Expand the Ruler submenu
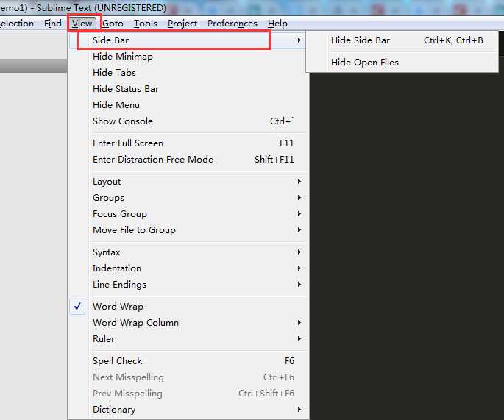 pyautogui.click(x=188, y=338)
